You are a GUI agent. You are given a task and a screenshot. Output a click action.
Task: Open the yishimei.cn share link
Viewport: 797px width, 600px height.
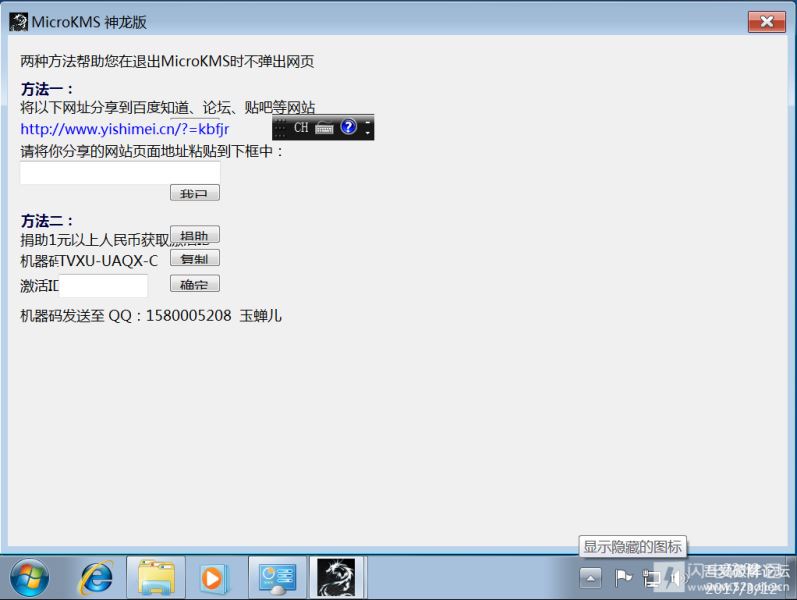125,129
